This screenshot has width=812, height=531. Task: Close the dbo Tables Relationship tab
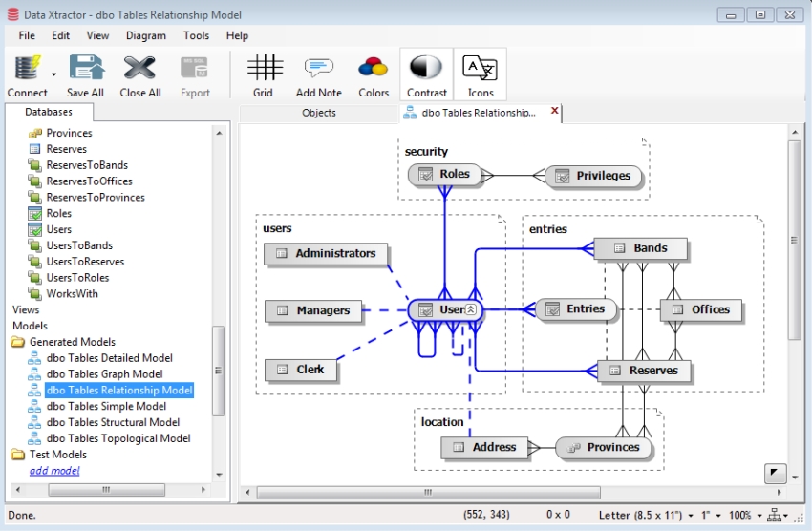[x=555, y=112]
